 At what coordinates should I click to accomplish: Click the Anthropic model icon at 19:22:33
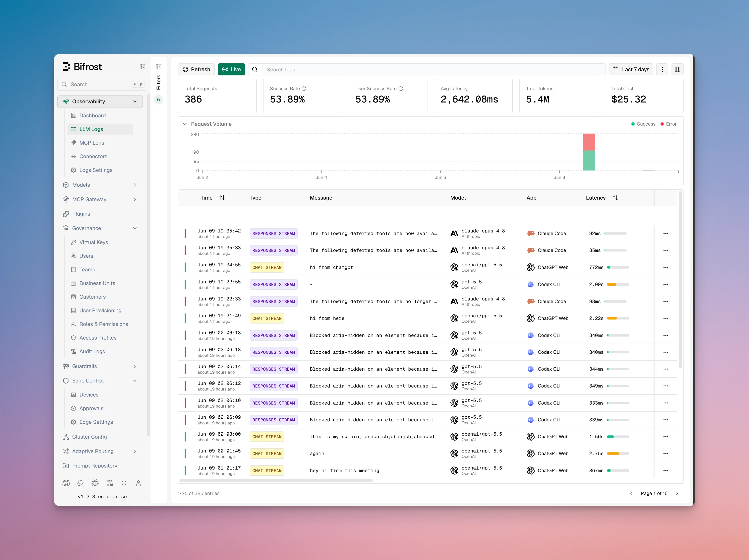coord(454,301)
